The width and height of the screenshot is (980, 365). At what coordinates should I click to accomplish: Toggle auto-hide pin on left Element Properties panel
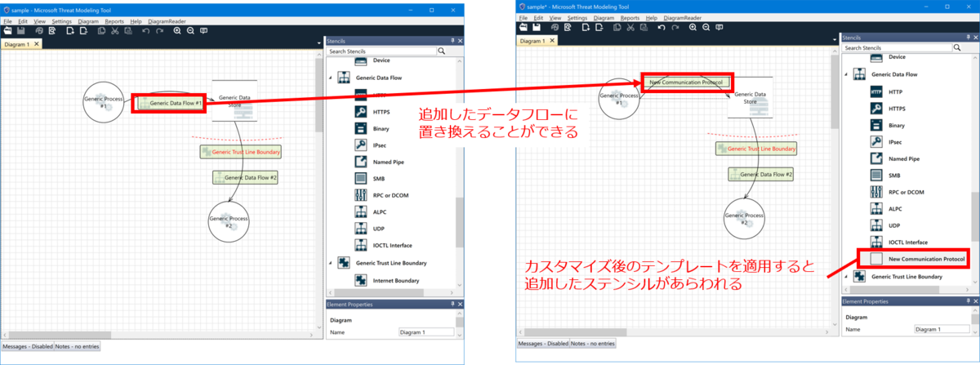coord(452,304)
